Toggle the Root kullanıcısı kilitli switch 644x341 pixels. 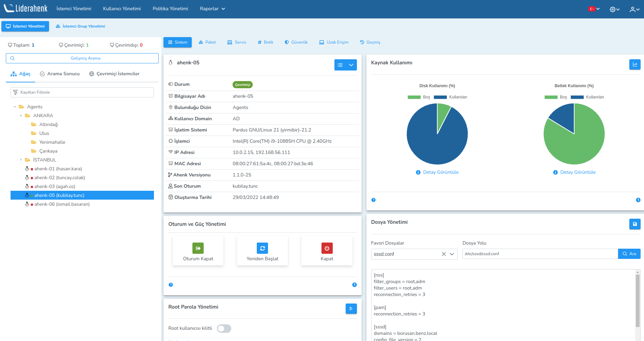click(x=224, y=328)
